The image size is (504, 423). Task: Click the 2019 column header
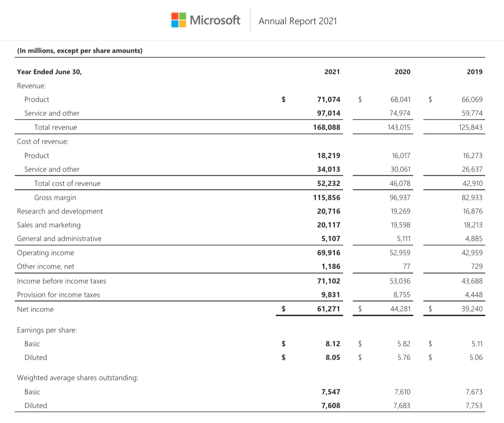(475, 72)
